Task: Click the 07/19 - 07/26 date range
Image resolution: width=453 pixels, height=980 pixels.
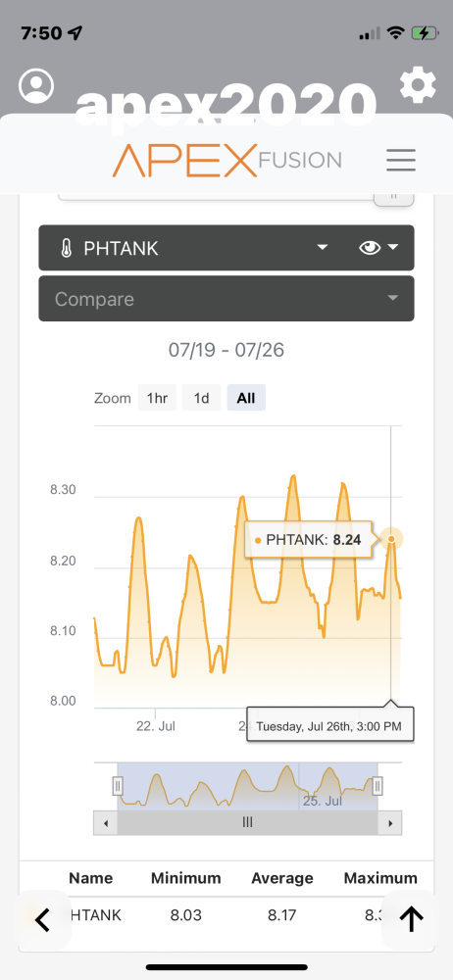Action: [226, 350]
